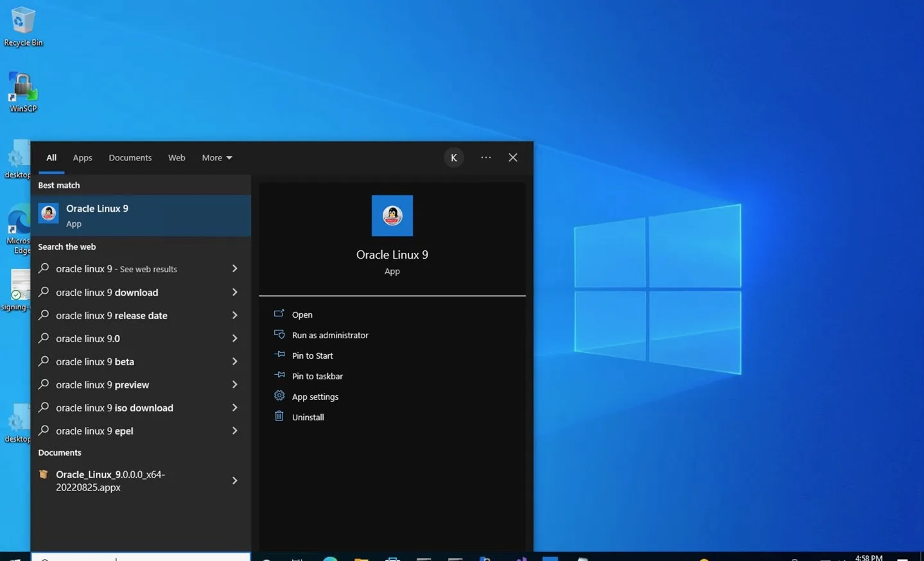Screen dimensions: 924x561
Task: Click the gear icon beside App settings
Action: (x=279, y=395)
